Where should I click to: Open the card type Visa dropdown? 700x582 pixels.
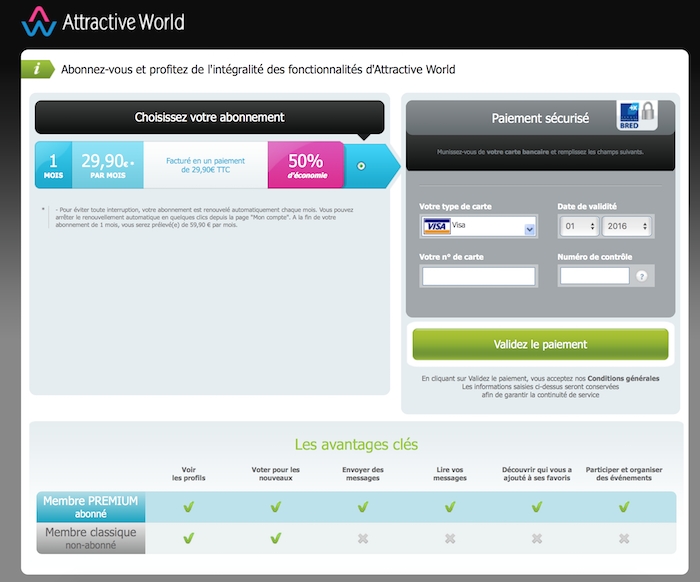479,226
